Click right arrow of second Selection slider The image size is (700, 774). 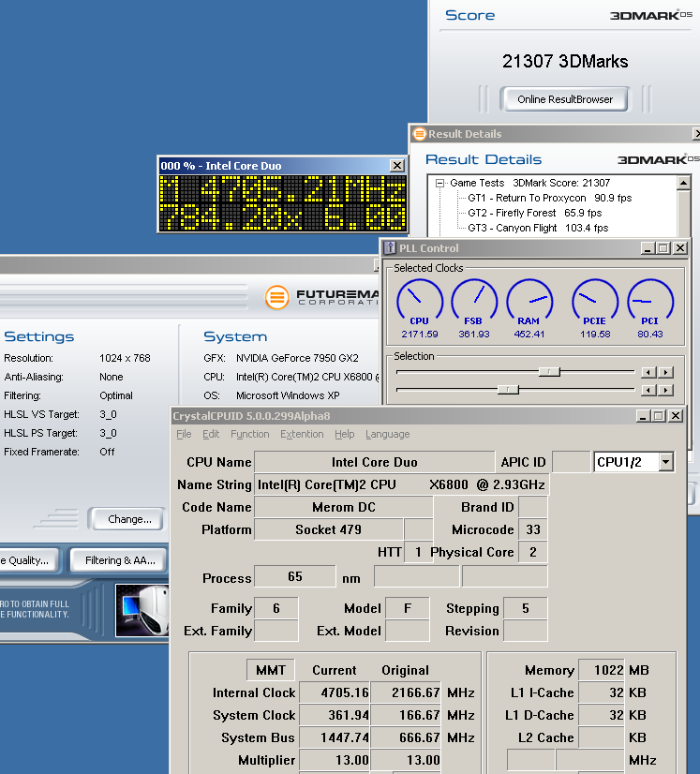point(666,391)
